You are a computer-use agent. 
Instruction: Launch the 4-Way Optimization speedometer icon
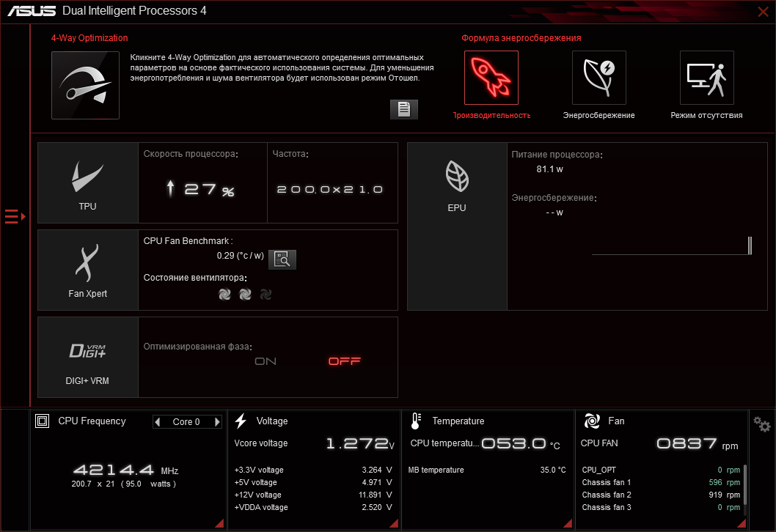tap(85, 85)
